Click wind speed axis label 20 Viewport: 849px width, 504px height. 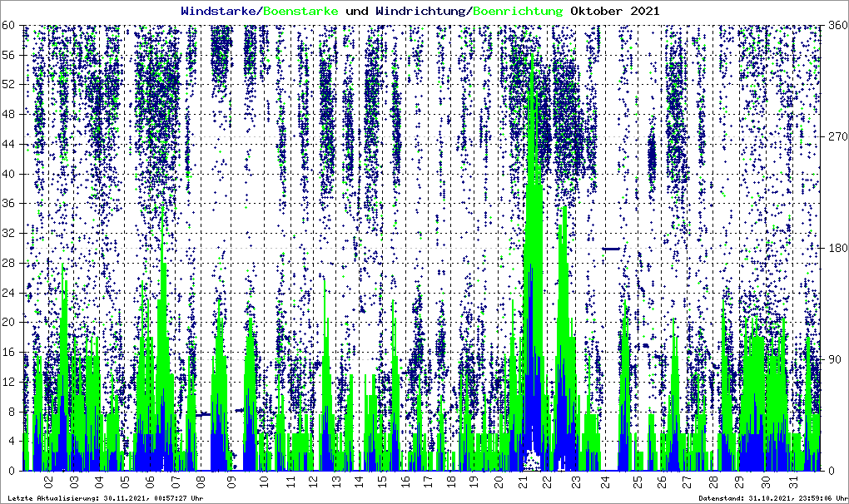click(8, 323)
